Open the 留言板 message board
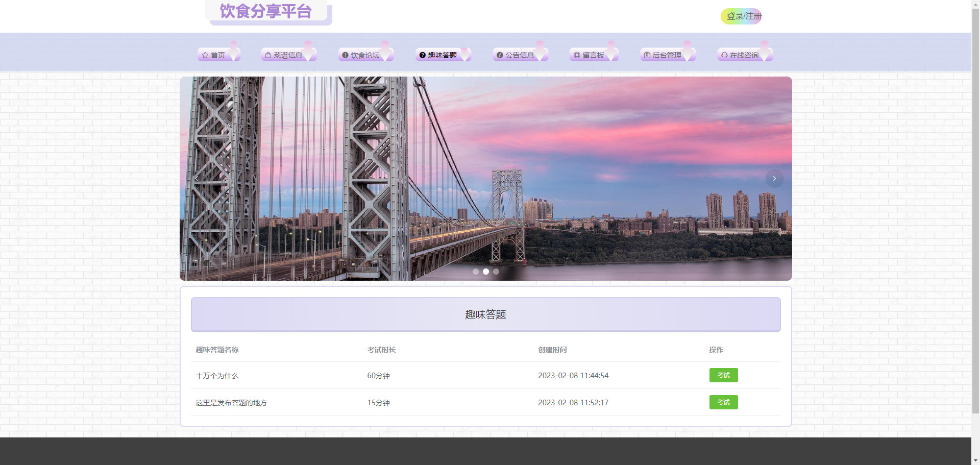 (594, 55)
